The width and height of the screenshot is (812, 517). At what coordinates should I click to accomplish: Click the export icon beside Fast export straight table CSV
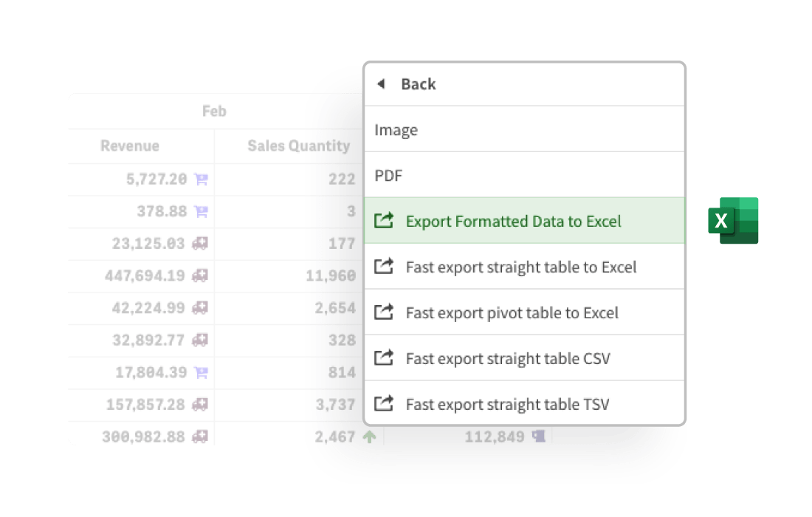pos(384,358)
